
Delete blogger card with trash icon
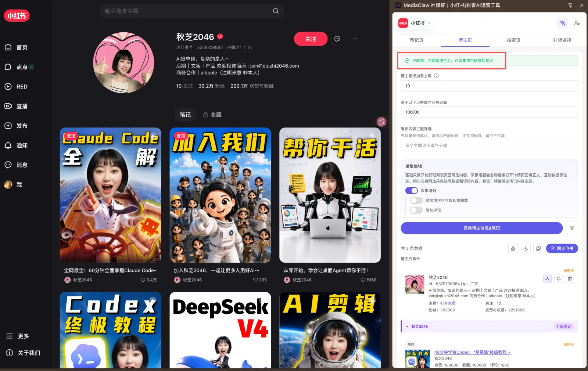(570, 279)
